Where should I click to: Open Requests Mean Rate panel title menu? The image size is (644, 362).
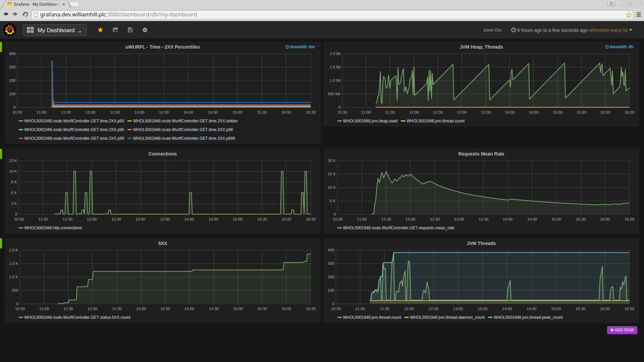tap(481, 154)
